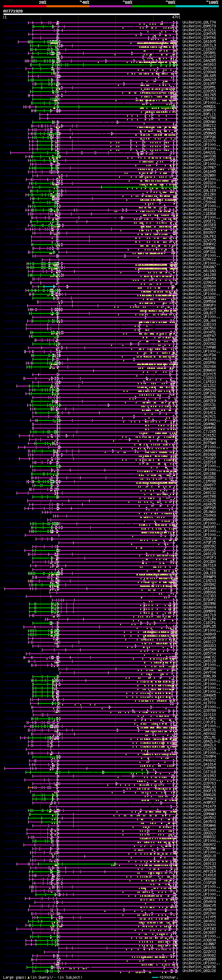Click the UniRef100_Q9SBM1 label

(199, 53)
